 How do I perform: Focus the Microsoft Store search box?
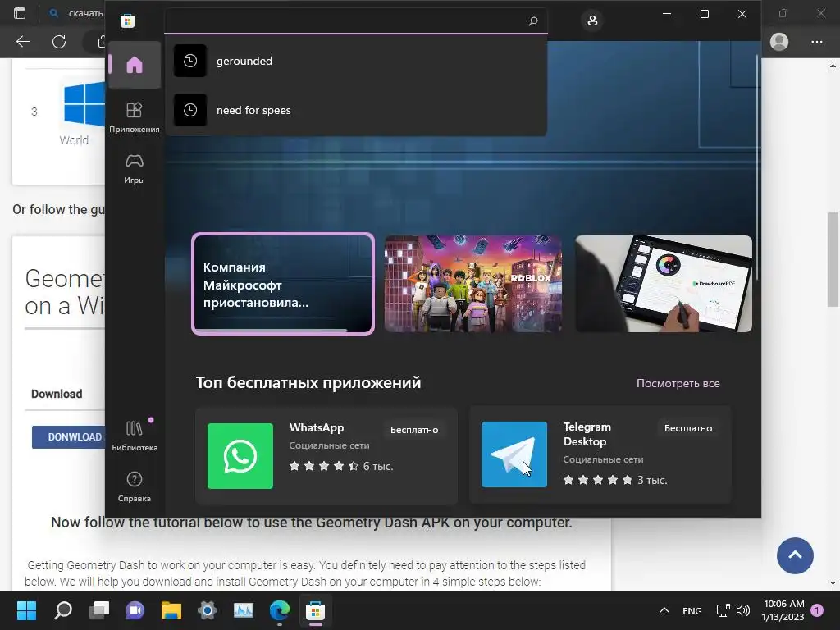coord(356,21)
